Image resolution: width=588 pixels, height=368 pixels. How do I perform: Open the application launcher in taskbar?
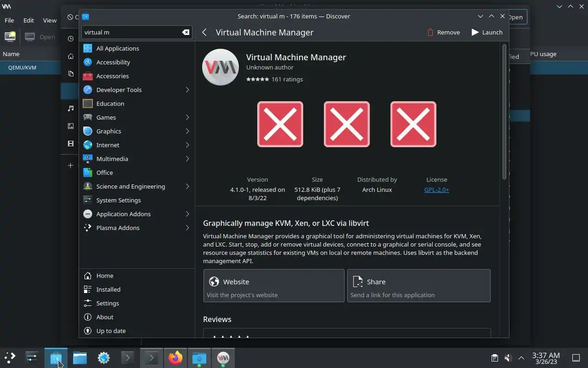point(10,357)
